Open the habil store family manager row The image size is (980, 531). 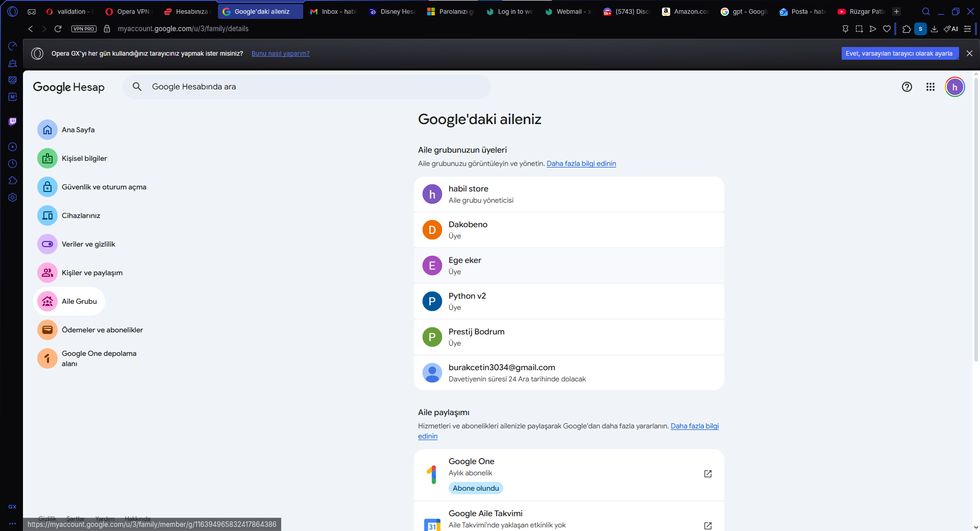[569, 194]
